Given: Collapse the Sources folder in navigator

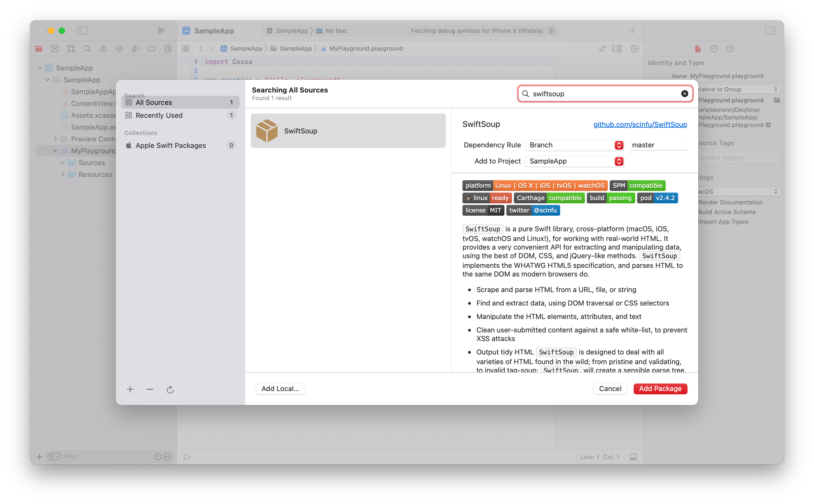Looking at the screenshot, I should point(62,163).
